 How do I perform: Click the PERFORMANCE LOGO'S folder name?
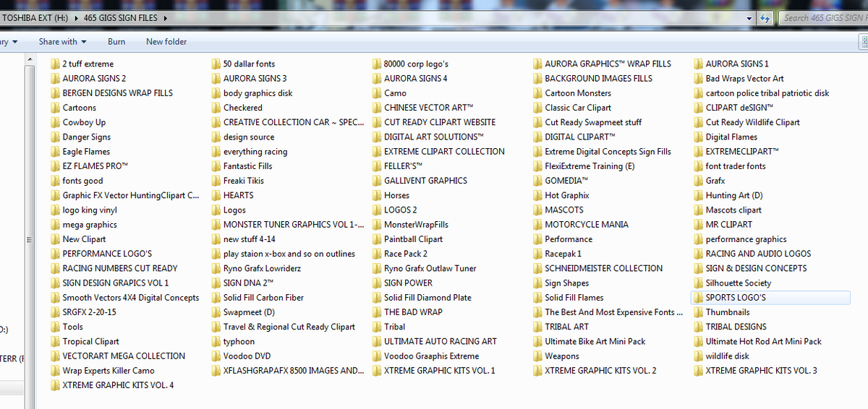pos(107,254)
